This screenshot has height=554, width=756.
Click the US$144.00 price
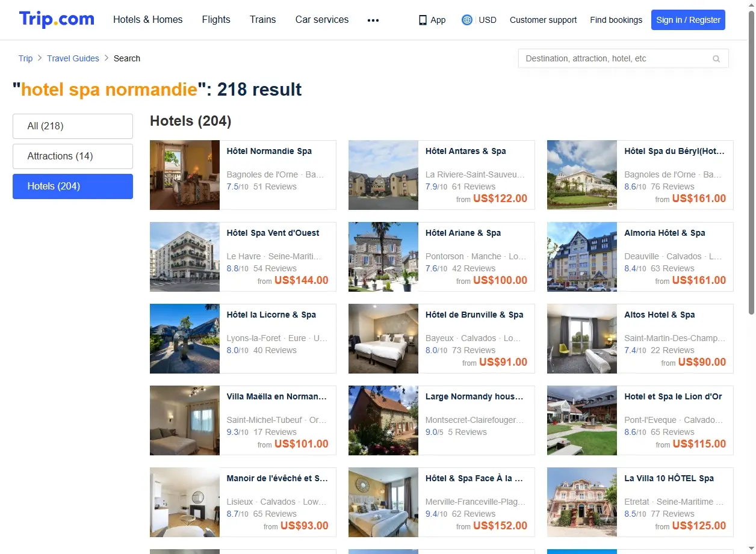pos(302,280)
